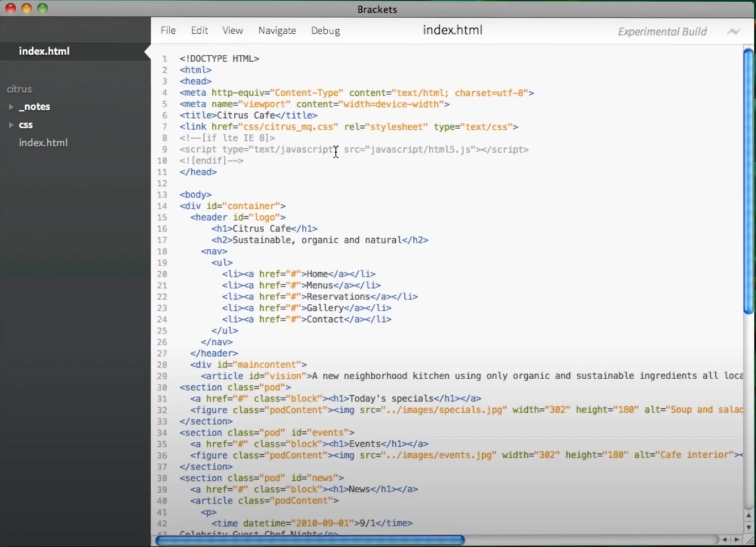Click the maincontent div line
The image size is (756, 547).
pyautogui.click(x=248, y=365)
